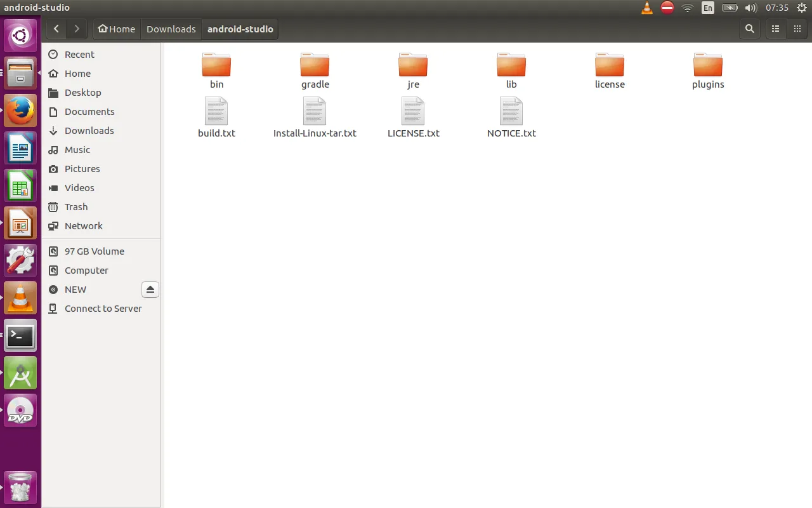Open Documents in the sidebar
The width and height of the screenshot is (812, 508).
point(101,112)
